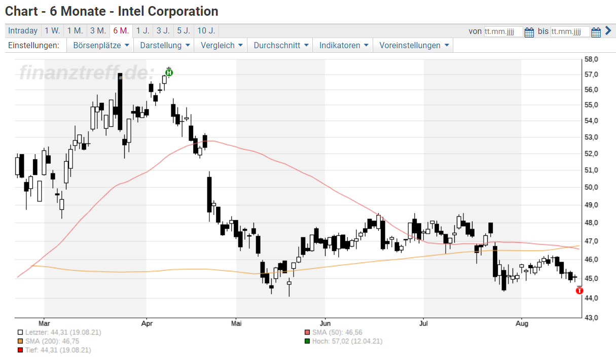Screen dimensions: 616x364
Task: Select the 10 J. timeframe tab
Action: [x=206, y=31]
